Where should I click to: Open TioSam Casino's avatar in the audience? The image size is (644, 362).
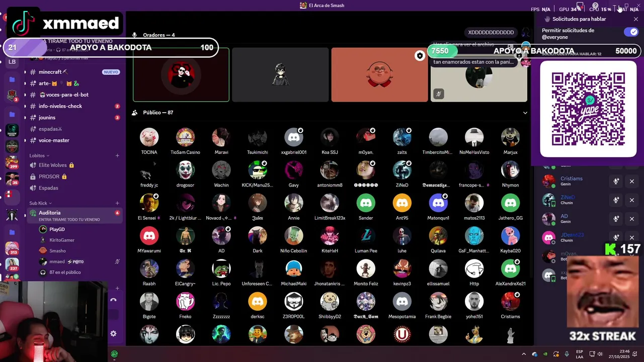pos(185,137)
